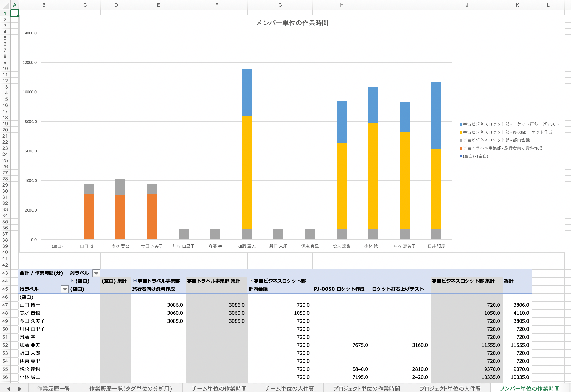Image resolution: width=571 pixels, height=392 pixels.
Task: Click the yellow bar segment for 加藤 亜矢
Action: point(247,172)
